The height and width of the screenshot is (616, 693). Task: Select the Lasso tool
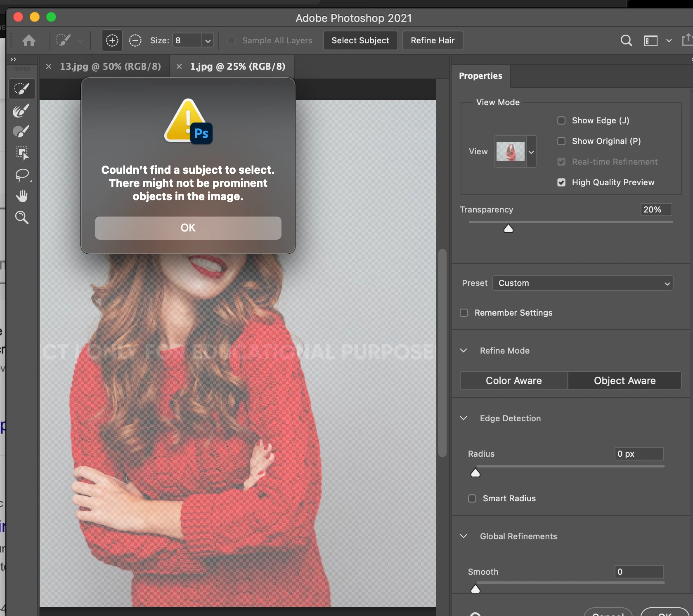click(22, 175)
